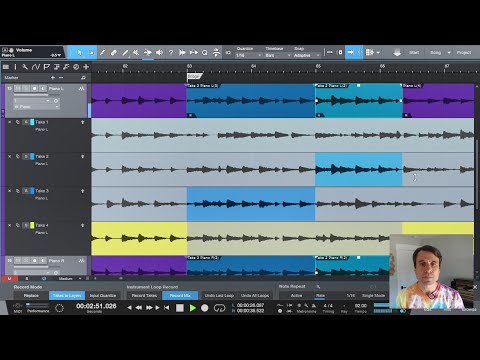
Task: Select Input Quantize record mode
Action: 103,296
